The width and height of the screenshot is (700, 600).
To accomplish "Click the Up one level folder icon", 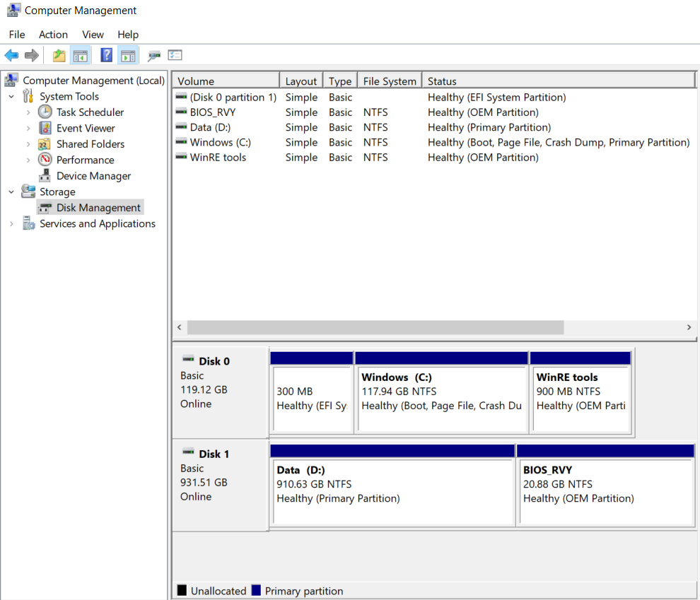I will click(x=59, y=55).
